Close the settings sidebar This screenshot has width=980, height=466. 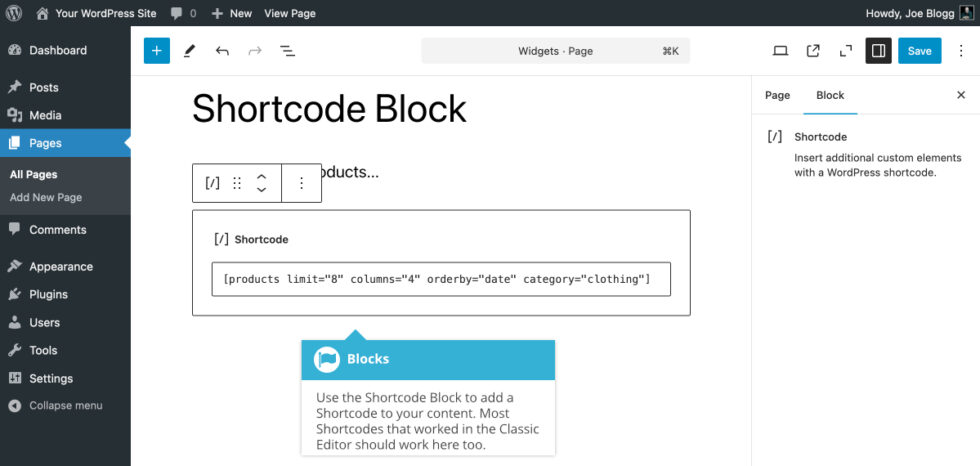click(x=961, y=95)
